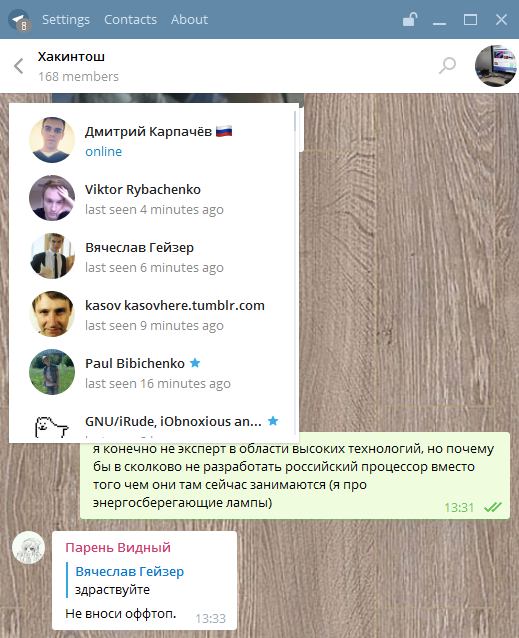
Task: Click Парень Видный's message avatar
Action: pyautogui.click(x=28, y=548)
